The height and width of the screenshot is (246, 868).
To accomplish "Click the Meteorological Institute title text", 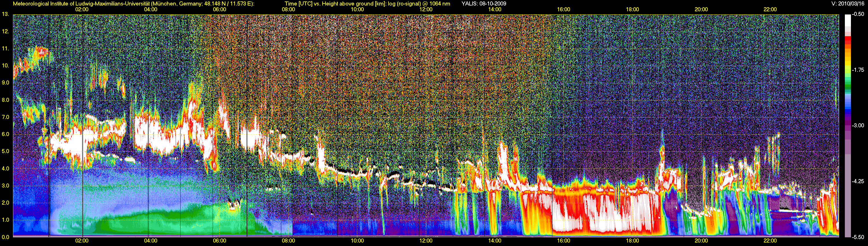I will (x=134, y=4).
